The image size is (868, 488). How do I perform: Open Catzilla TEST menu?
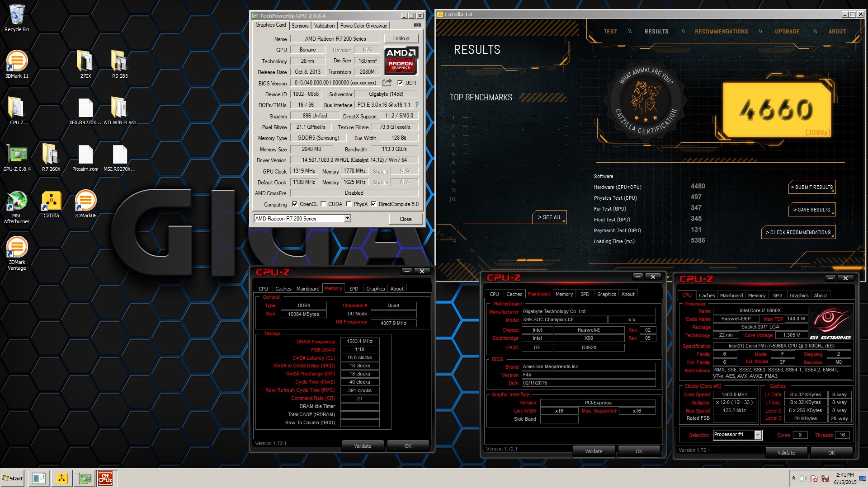pyautogui.click(x=610, y=32)
